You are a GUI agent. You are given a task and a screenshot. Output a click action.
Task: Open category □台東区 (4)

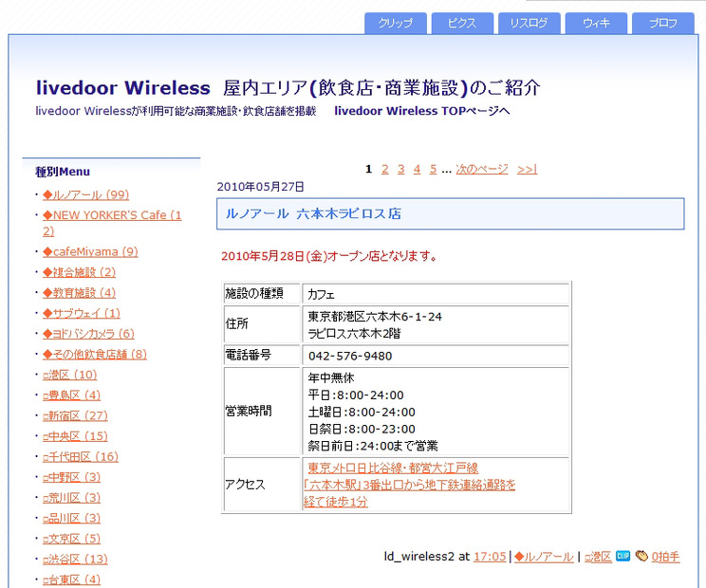coord(71,579)
